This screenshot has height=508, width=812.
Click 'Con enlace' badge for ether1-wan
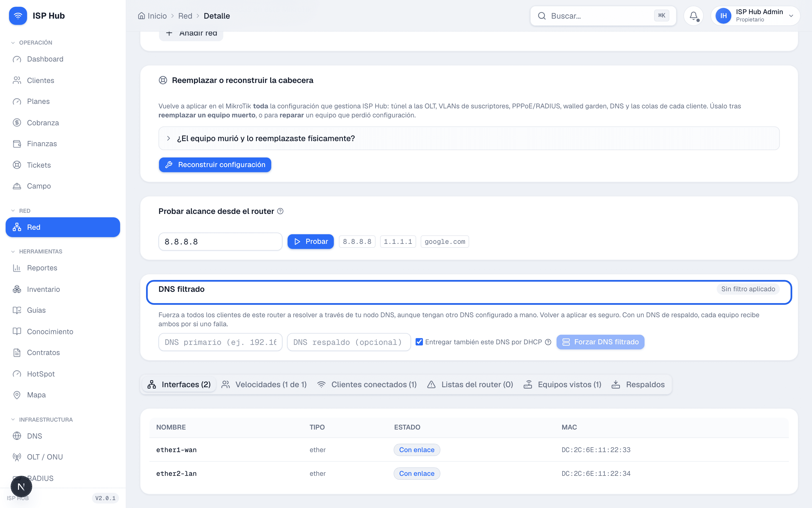(x=417, y=450)
